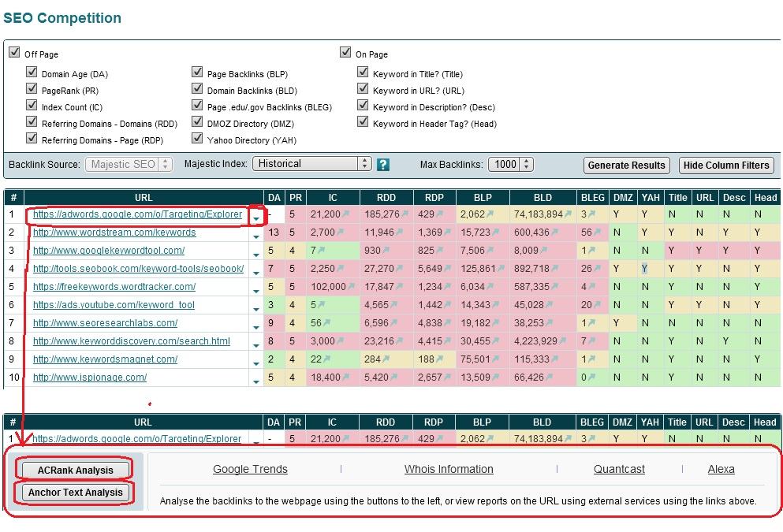Open the Quantcast report link
Image resolution: width=783 pixels, height=532 pixels.
[619, 469]
